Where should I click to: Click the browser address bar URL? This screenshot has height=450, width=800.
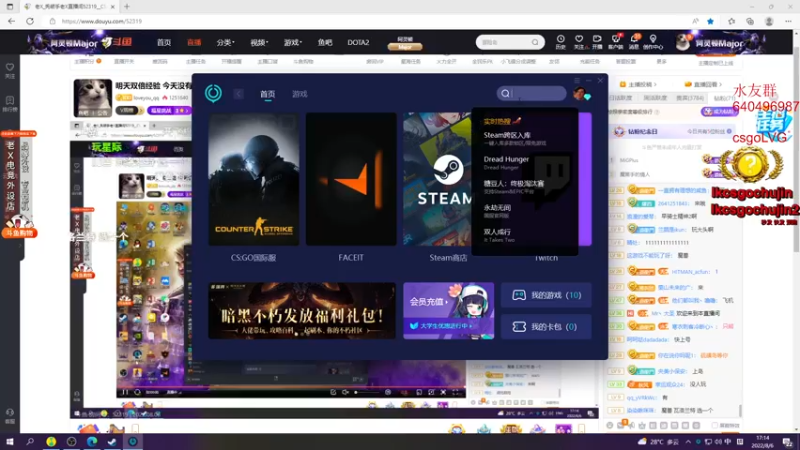pyautogui.click(x=102, y=21)
